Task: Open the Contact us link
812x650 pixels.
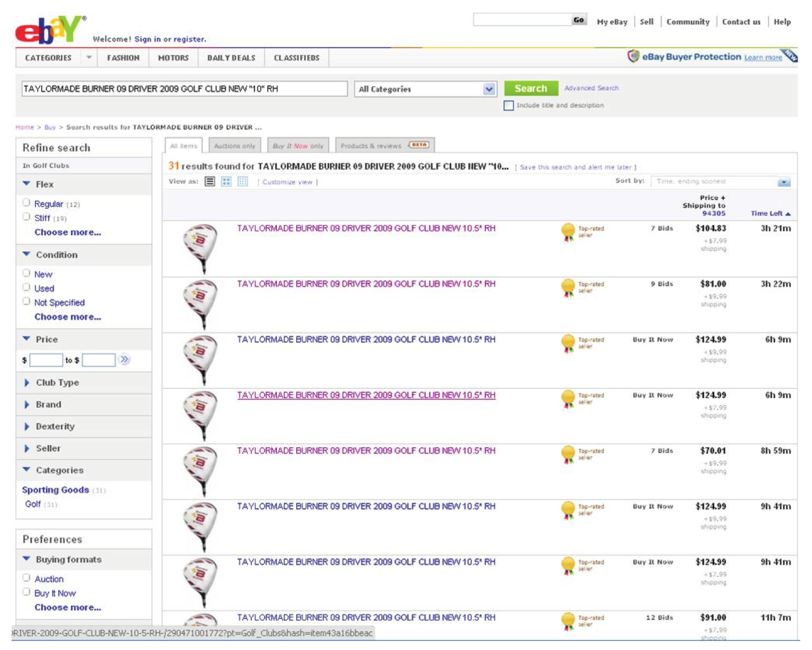Action: coord(741,22)
